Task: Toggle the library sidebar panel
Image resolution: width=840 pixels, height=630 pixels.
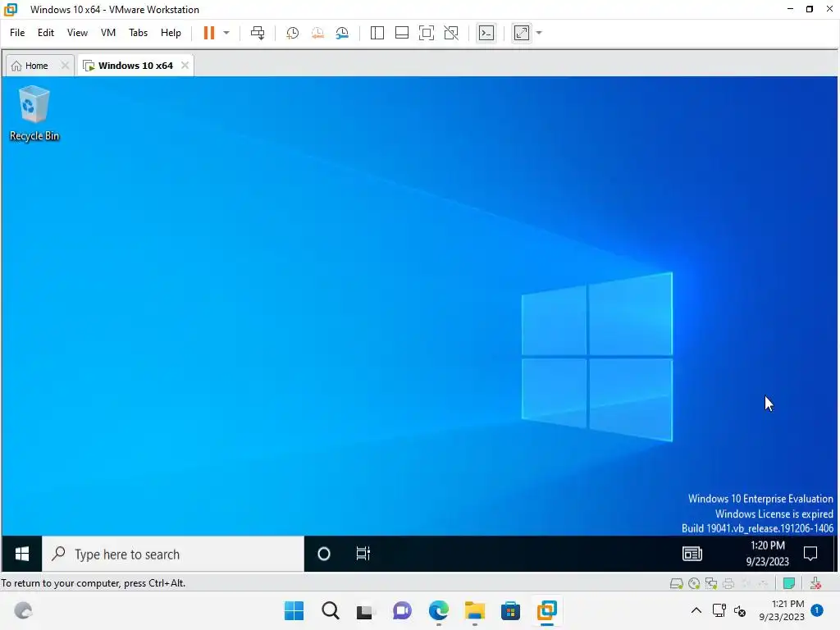Action: [377, 33]
